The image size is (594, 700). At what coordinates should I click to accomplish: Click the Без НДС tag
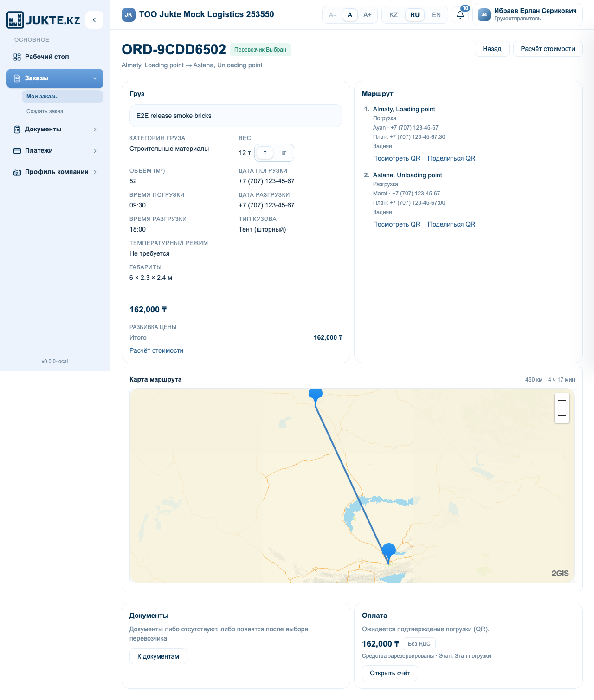[x=419, y=644]
